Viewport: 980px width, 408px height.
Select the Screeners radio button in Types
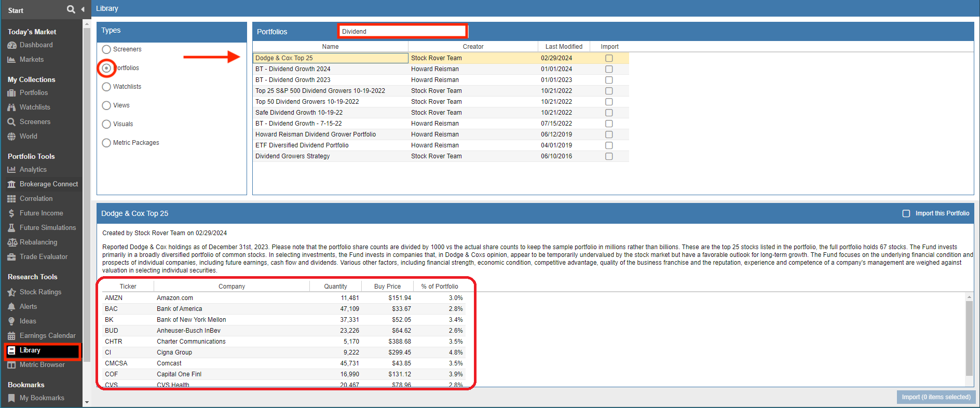click(x=106, y=49)
